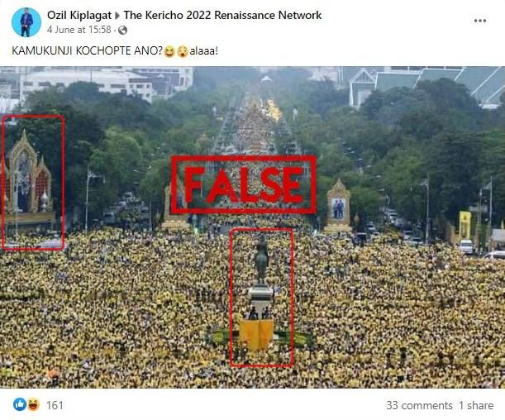Click the red FALSE stamp on photo

pyautogui.click(x=243, y=184)
